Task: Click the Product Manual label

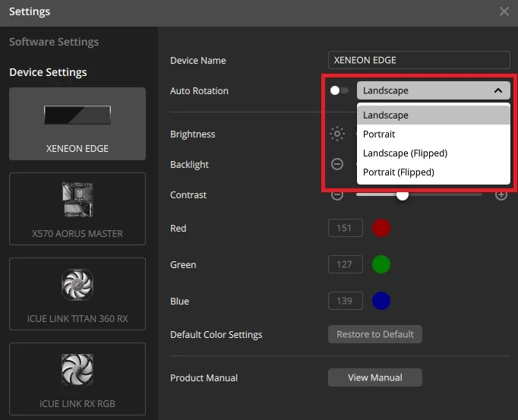Action: (204, 377)
